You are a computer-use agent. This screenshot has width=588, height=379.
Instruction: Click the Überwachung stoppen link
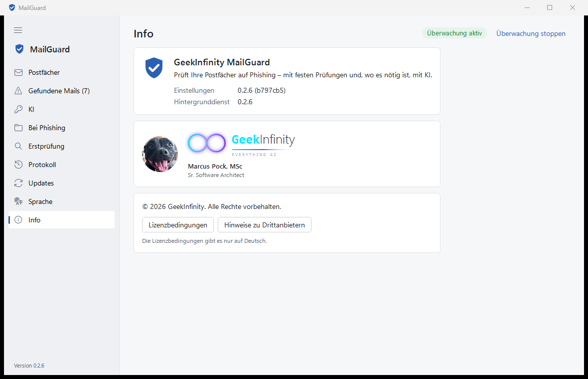(531, 33)
